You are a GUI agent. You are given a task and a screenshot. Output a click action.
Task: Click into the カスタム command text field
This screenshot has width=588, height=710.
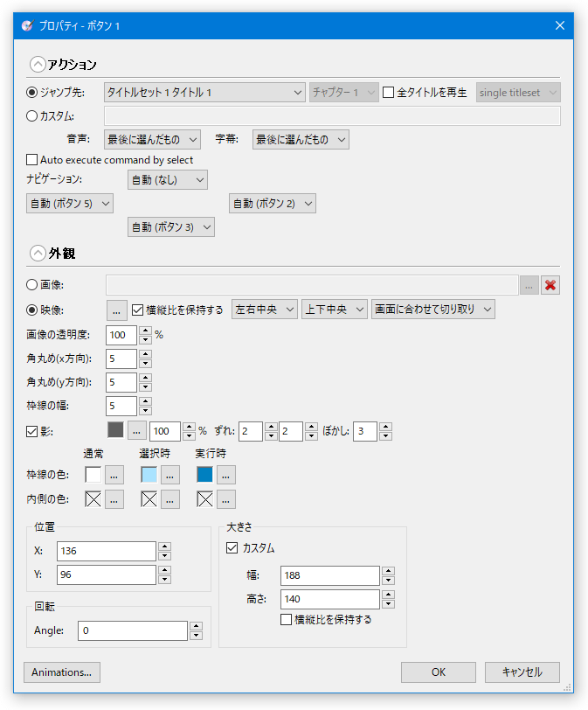(x=332, y=116)
